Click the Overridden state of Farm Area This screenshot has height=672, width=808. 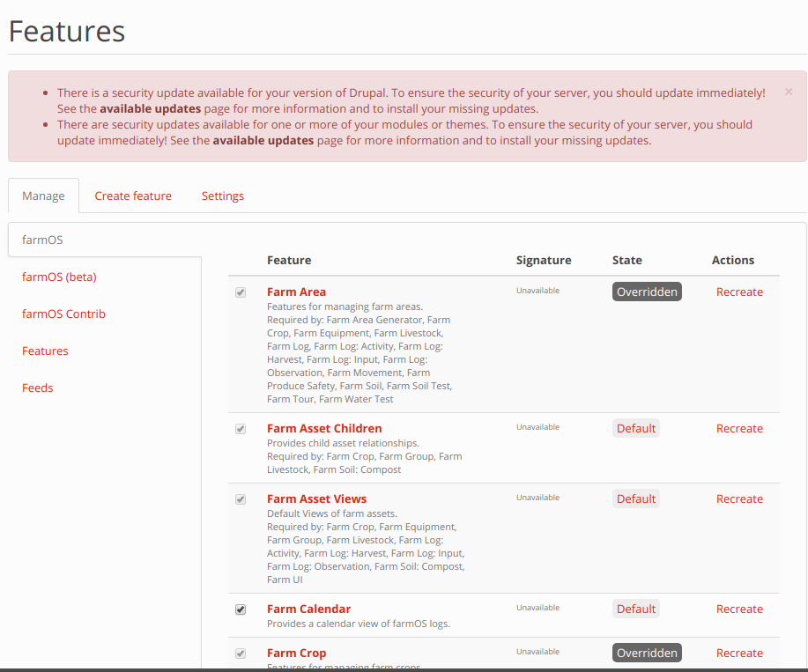click(x=647, y=292)
